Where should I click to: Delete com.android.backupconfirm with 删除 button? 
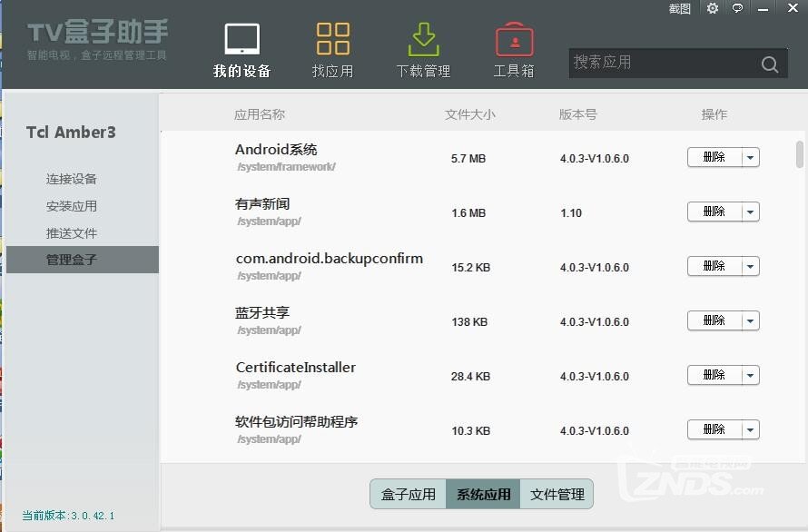[714, 267]
